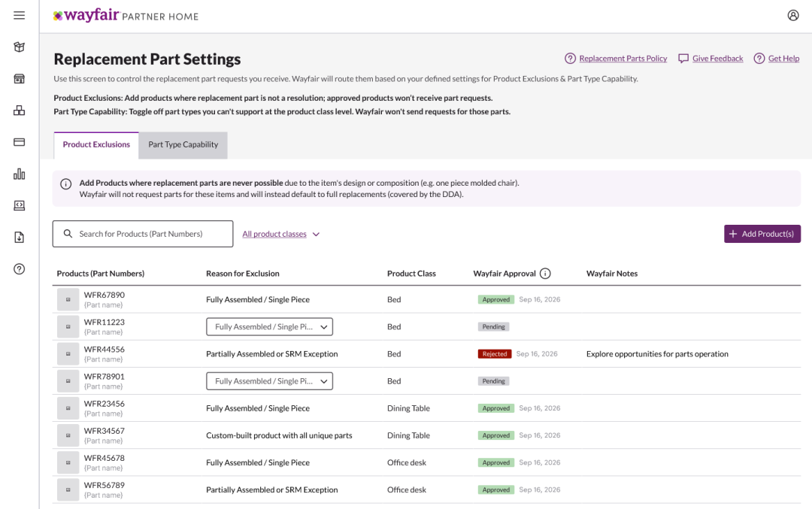Open the credit card payments sidebar icon
This screenshot has height=509, width=812.
point(20,142)
